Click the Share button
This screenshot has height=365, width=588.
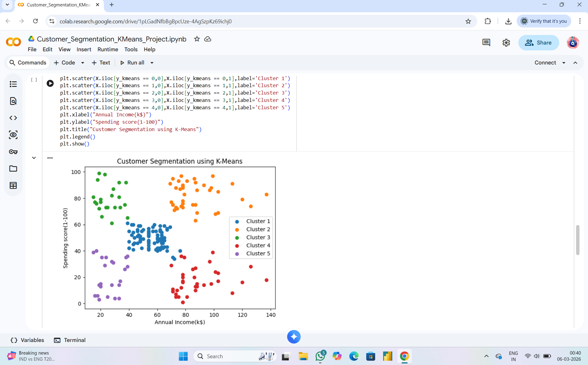tap(538, 43)
